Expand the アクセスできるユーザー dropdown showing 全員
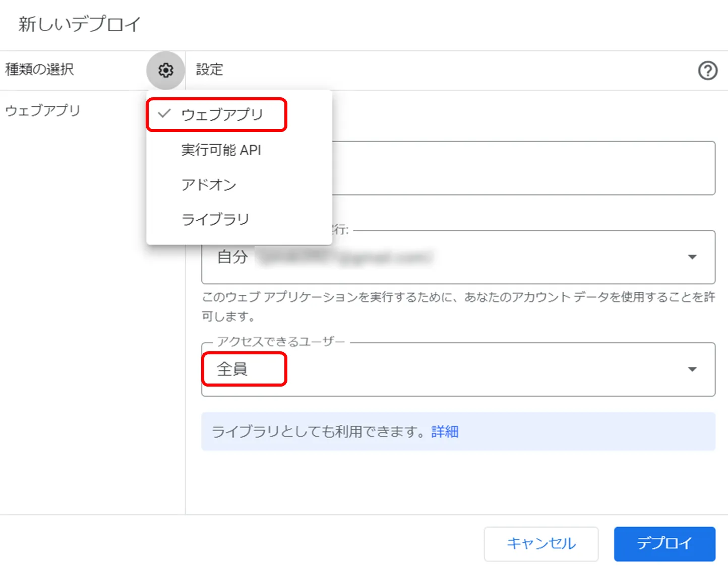Screen dimensions: 728x567 click(x=458, y=369)
